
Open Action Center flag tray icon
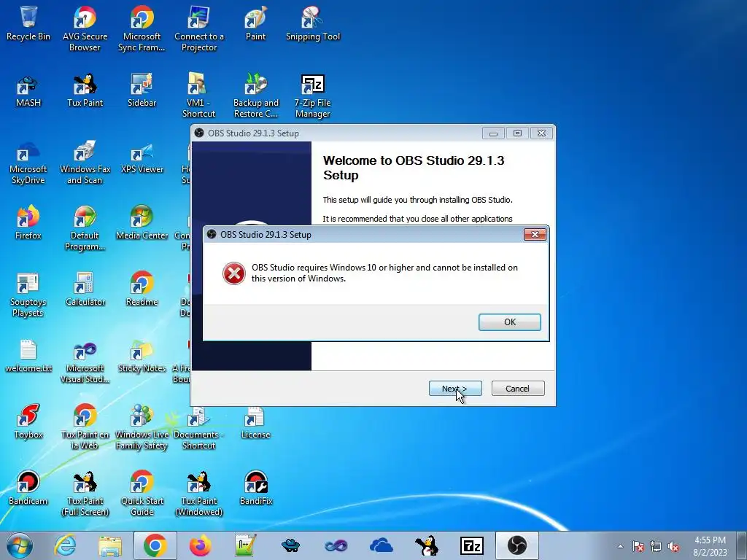pos(638,546)
